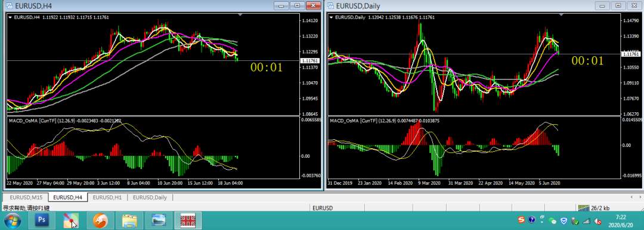Viewport: 644px width, 230px height.
Task: Click the chart shift marker on the Daily chart
Action: 562,15
